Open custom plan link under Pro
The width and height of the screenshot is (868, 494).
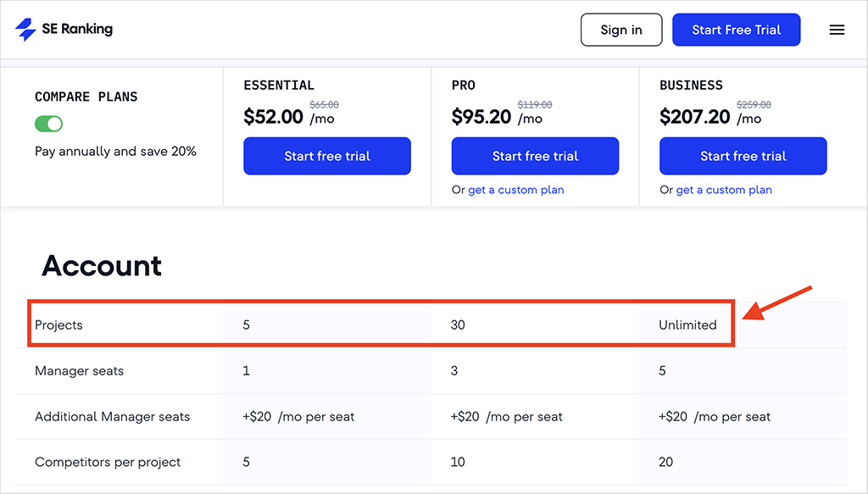pos(516,190)
